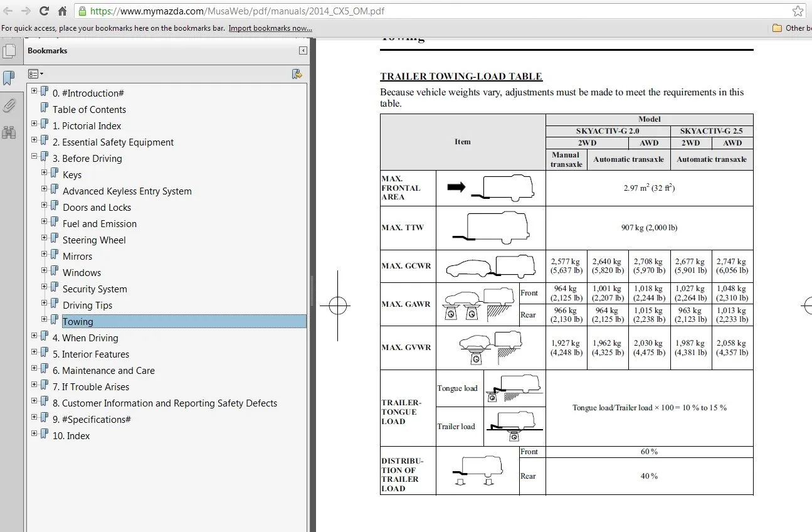
Task: Expand the '4. When Driving' bookmark section
Action: [34, 336]
